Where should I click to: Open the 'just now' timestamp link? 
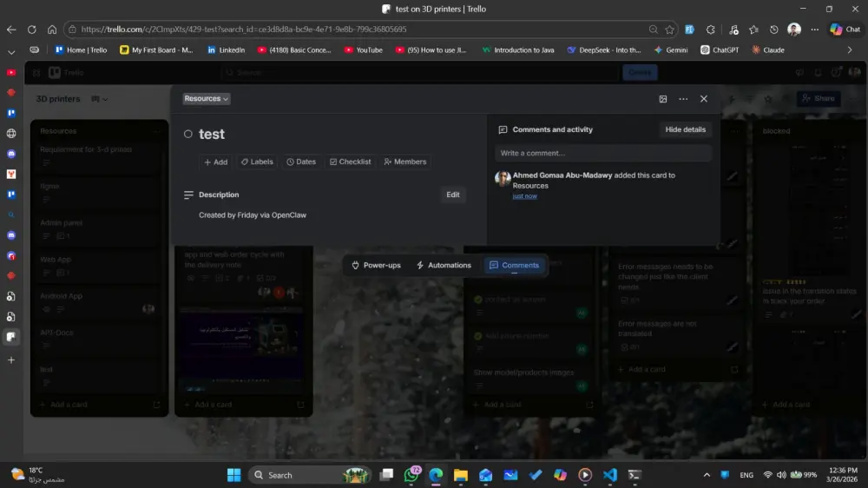click(x=524, y=196)
